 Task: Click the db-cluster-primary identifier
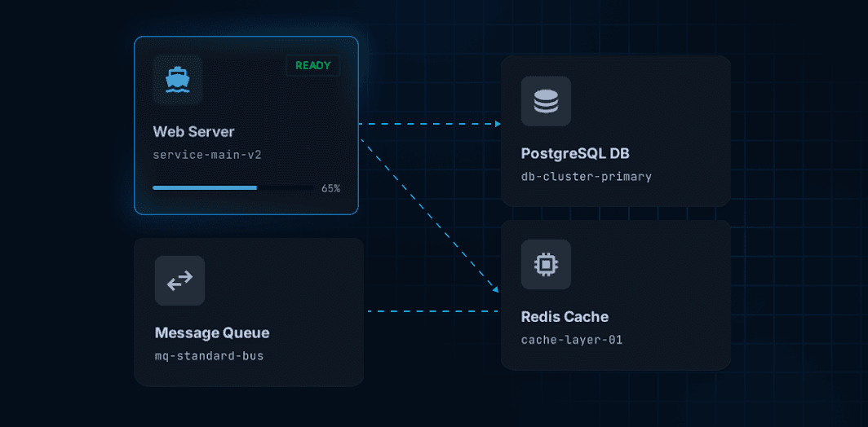point(587,177)
